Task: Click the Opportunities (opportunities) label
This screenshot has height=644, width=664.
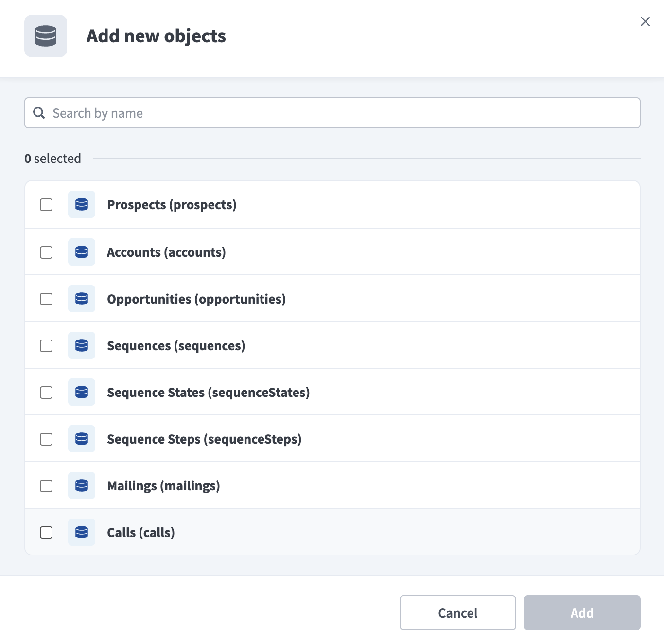Action: pos(196,299)
